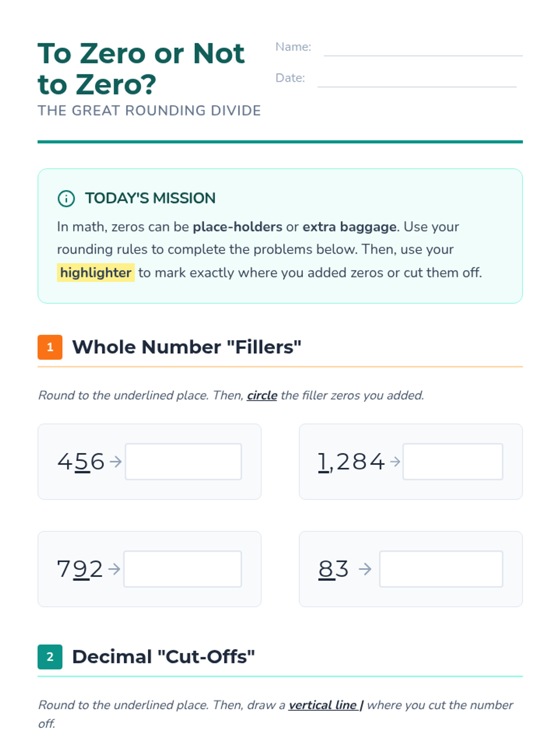Screen dimensions: 560x747
Task: Click the Great Rounding Divide subtitle
Action: tap(149, 111)
